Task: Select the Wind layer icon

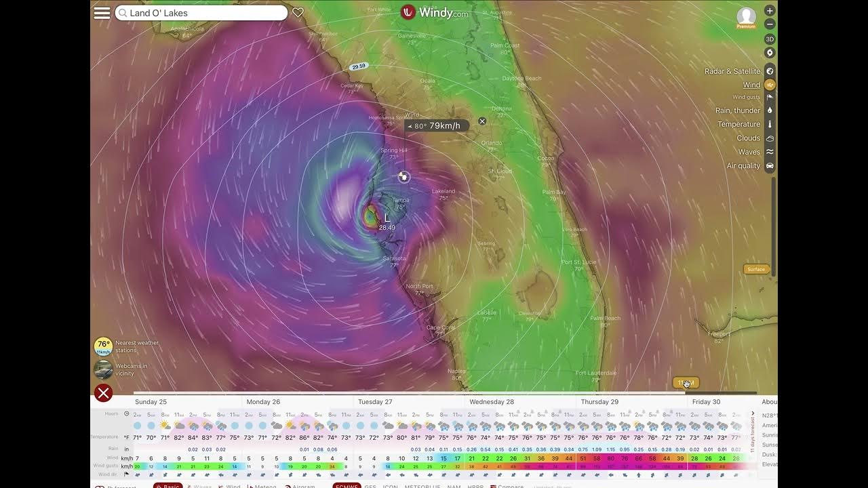Action: point(770,85)
